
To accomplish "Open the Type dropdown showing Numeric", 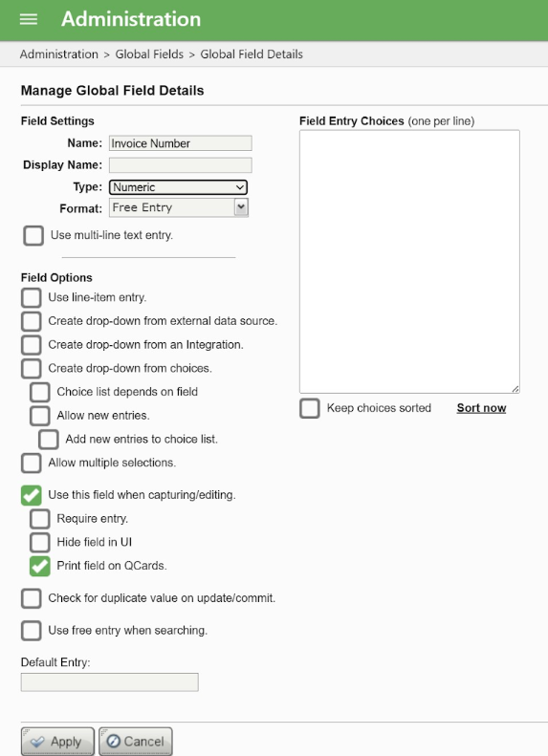I will [178, 187].
